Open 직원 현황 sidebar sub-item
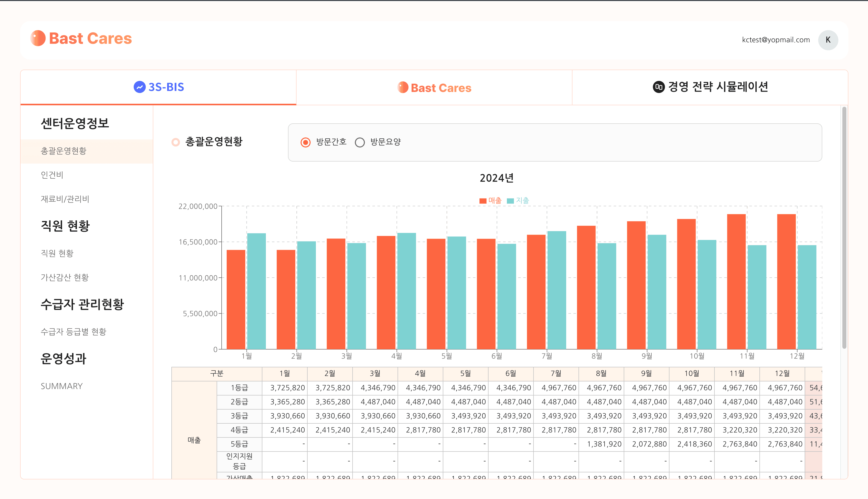868x499 pixels. tap(57, 253)
